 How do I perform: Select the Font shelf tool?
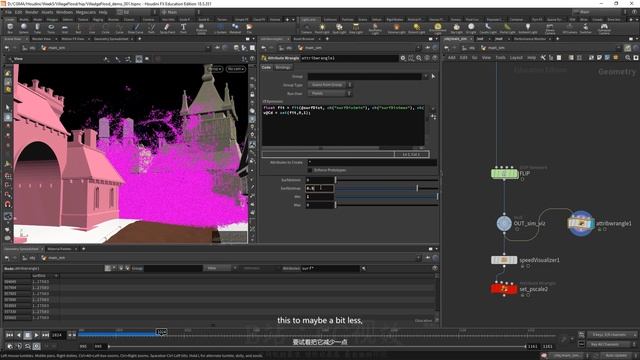point(183,28)
